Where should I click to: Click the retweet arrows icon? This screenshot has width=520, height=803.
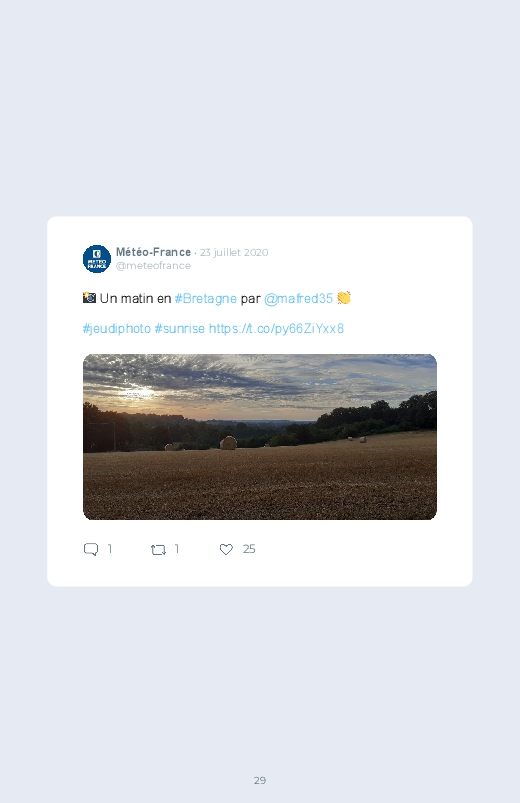click(x=158, y=550)
